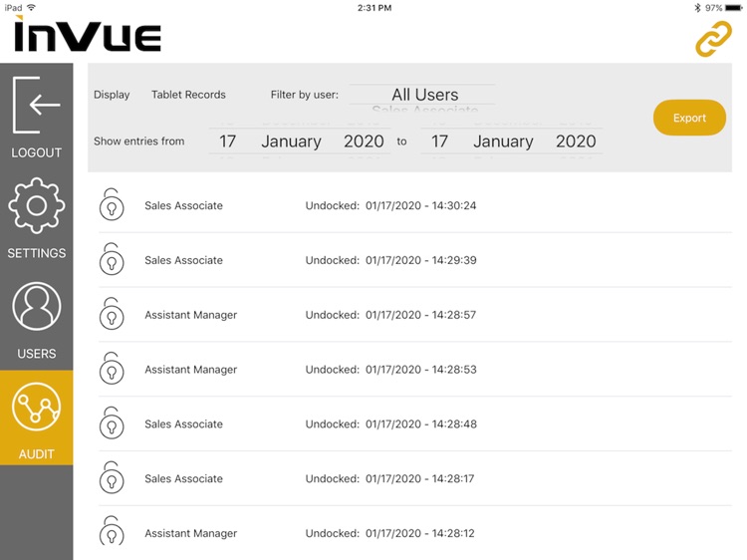The width and height of the screenshot is (747, 560).
Task: Tap the LOGOUT label
Action: click(37, 152)
